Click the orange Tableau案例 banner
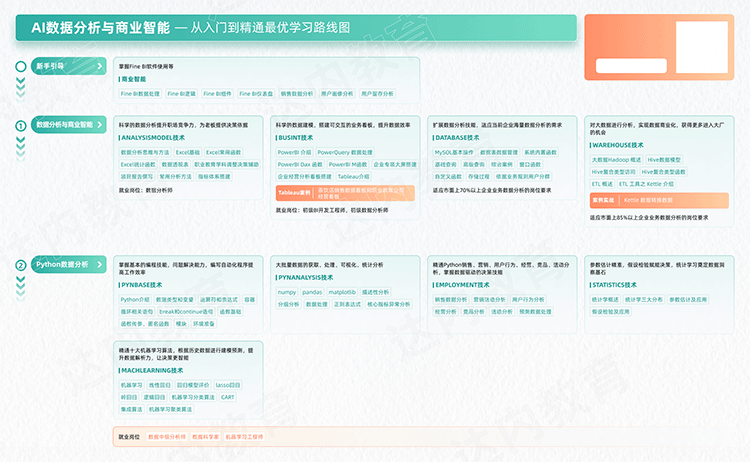The width and height of the screenshot is (750, 462). 345,193
